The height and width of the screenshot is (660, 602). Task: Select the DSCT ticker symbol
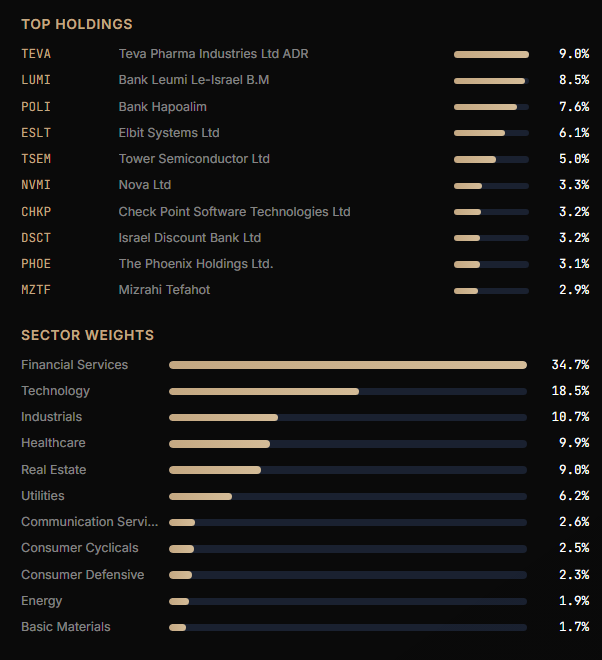point(36,237)
